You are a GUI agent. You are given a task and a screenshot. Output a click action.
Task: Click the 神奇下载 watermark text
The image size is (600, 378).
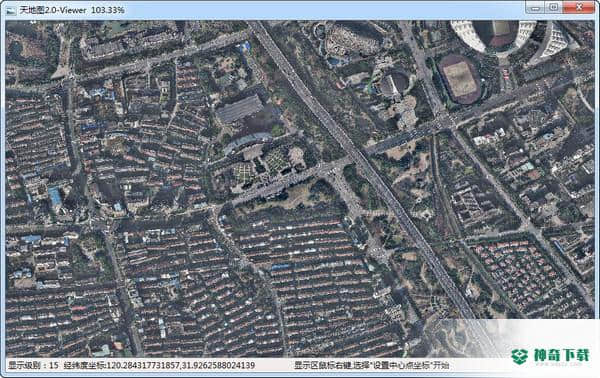pos(561,355)
